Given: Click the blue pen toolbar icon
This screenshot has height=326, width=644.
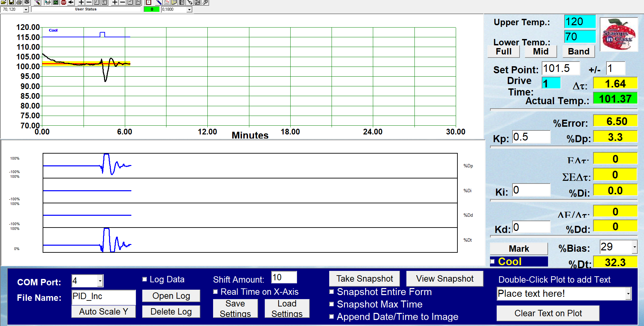Looking at the screenshot, I should coord(159,2).
